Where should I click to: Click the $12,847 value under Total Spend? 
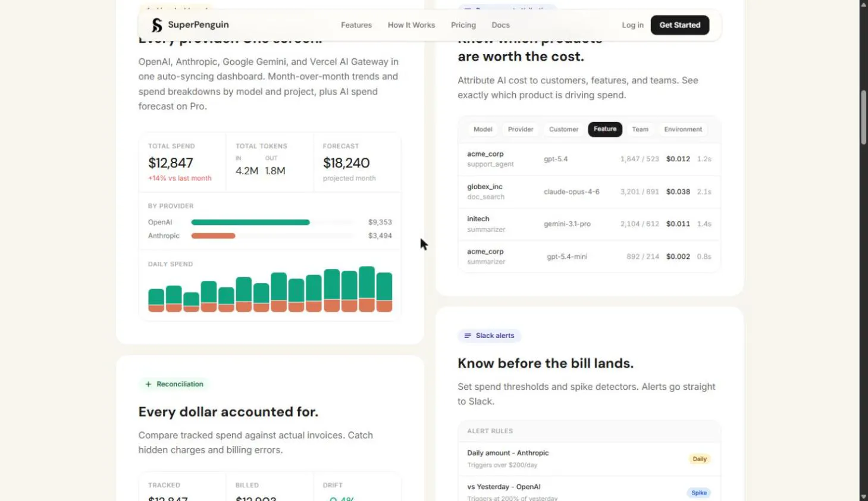[171, 163]
